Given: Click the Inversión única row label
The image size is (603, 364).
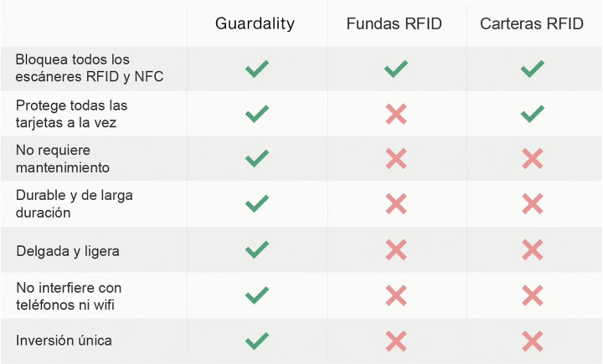Looking at the screenshot, I should pyautogui.click(x=64, y=341).
